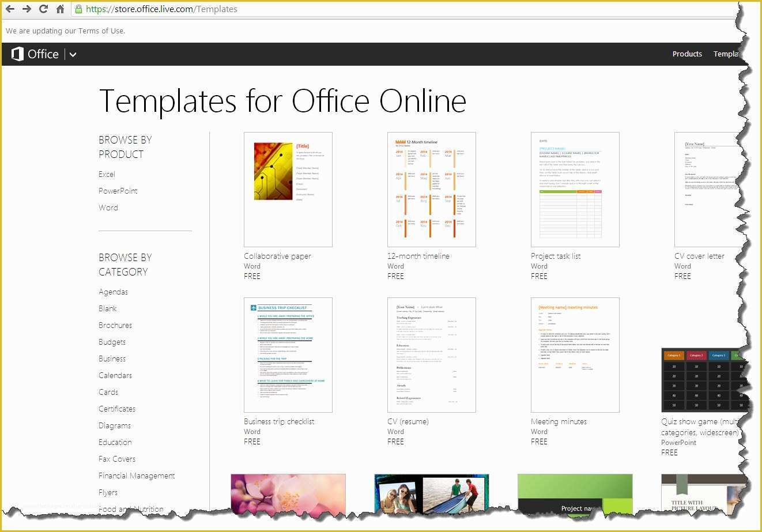Browse the Calendars category
Screen dimensions: 762x532
point(115,375)
